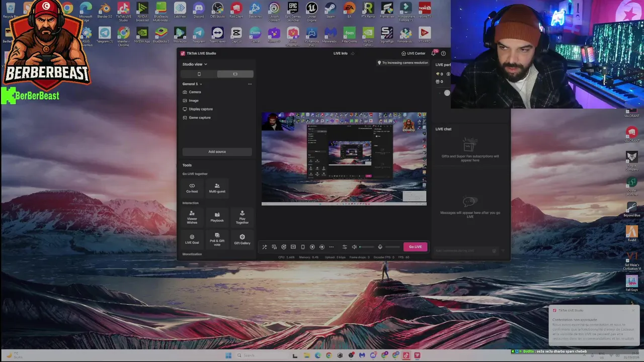This screenshot has width=644, height=362.
Task: Open Blender 3.0 desktop shortcut
Action: coord(105,11)
